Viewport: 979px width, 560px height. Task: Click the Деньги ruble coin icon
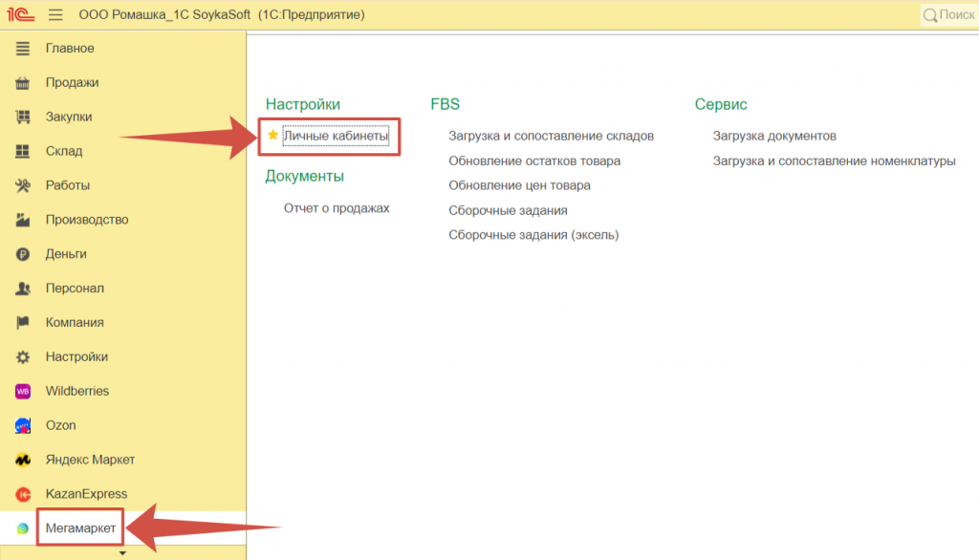tap(23, 254)
